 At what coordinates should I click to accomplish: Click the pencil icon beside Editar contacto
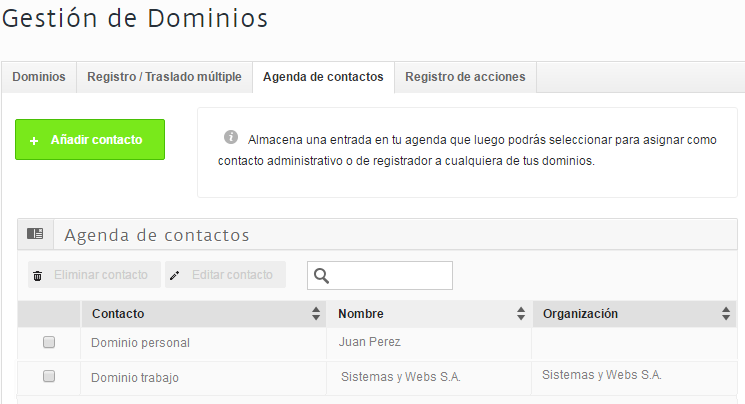174,275
